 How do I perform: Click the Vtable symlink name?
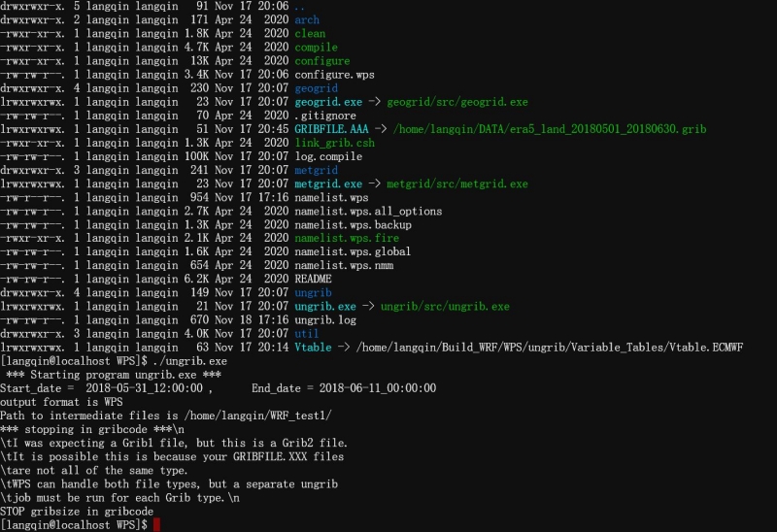coord(313,348)
